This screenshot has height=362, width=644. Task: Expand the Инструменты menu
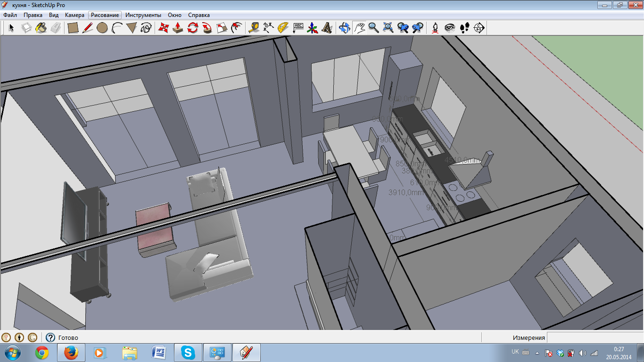pyautogui.click(x=143, y=15)
